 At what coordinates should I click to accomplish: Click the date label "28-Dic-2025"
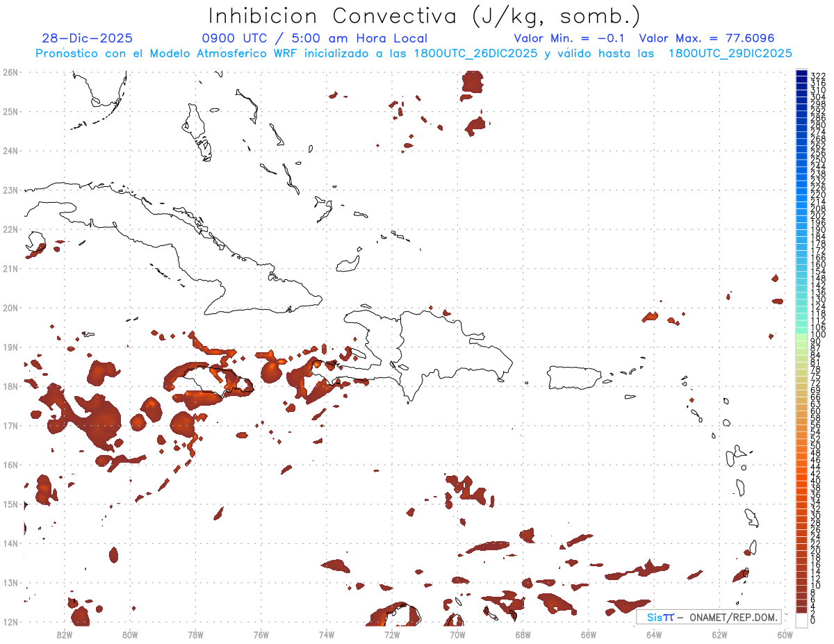[x=87, y=38]
